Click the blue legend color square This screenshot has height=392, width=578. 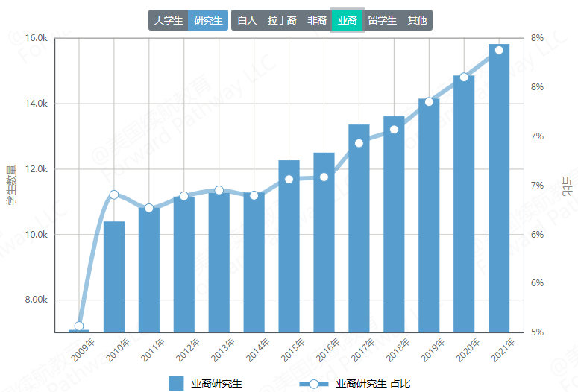click(176, 384)
